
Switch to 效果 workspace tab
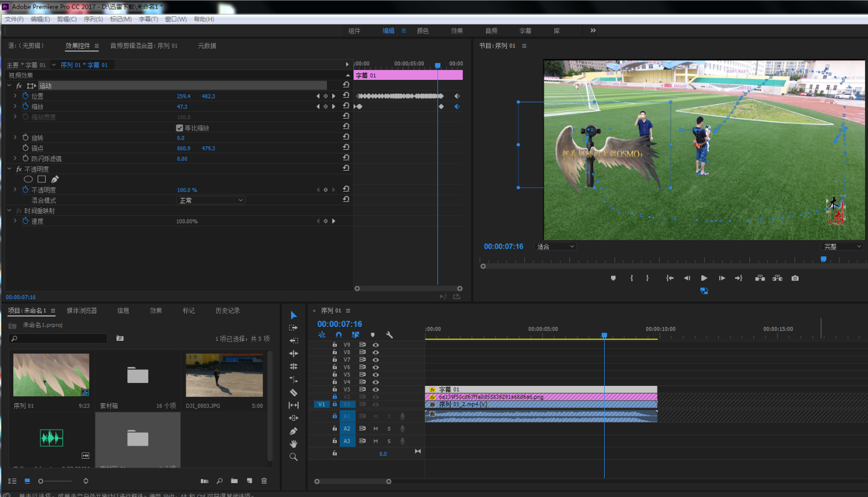click(x=457, y=31)
